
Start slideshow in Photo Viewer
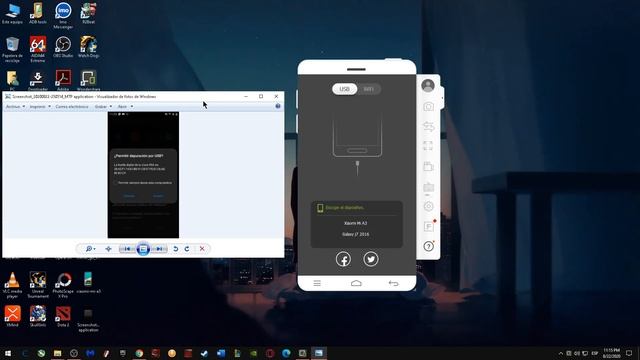pyautogui.click(x=143, y=249)
